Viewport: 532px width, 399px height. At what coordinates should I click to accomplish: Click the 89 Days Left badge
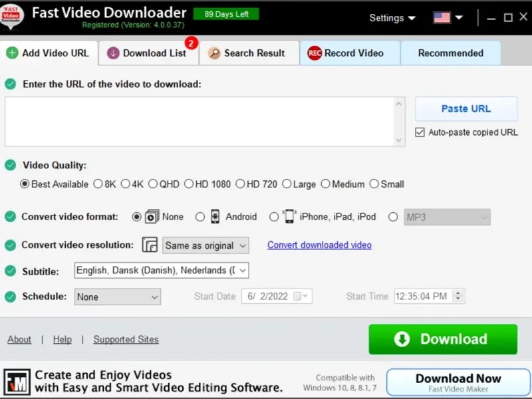coord(226,14)
